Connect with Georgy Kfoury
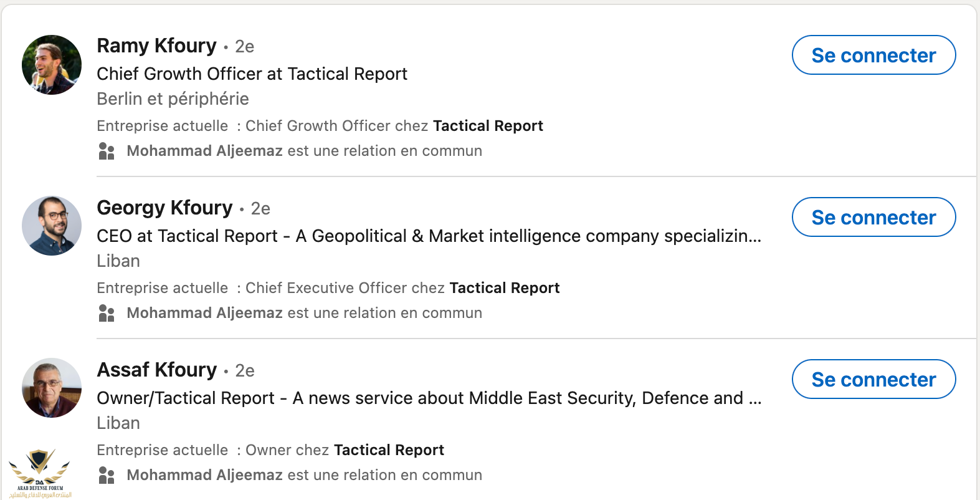This screenshot has height=500, width=980. coord(873,217)
